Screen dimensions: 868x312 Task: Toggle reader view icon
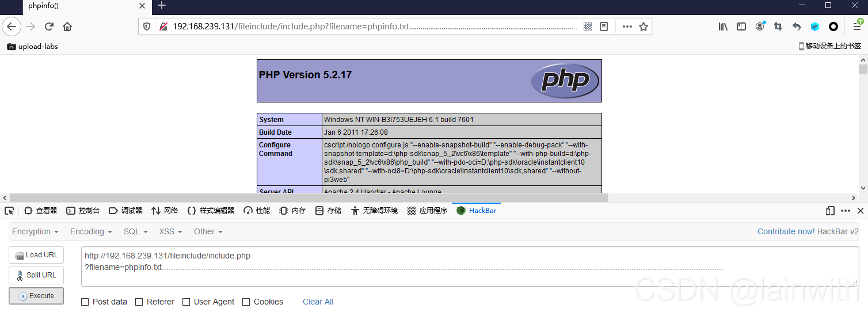[x=604, y=26]
